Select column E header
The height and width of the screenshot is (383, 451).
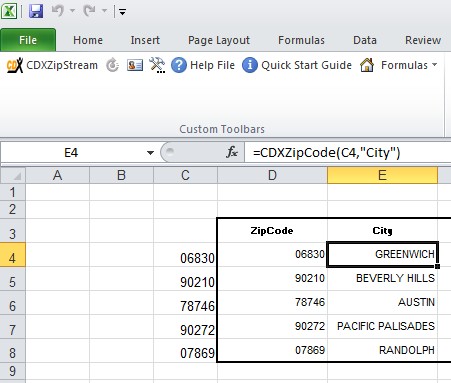382,175
